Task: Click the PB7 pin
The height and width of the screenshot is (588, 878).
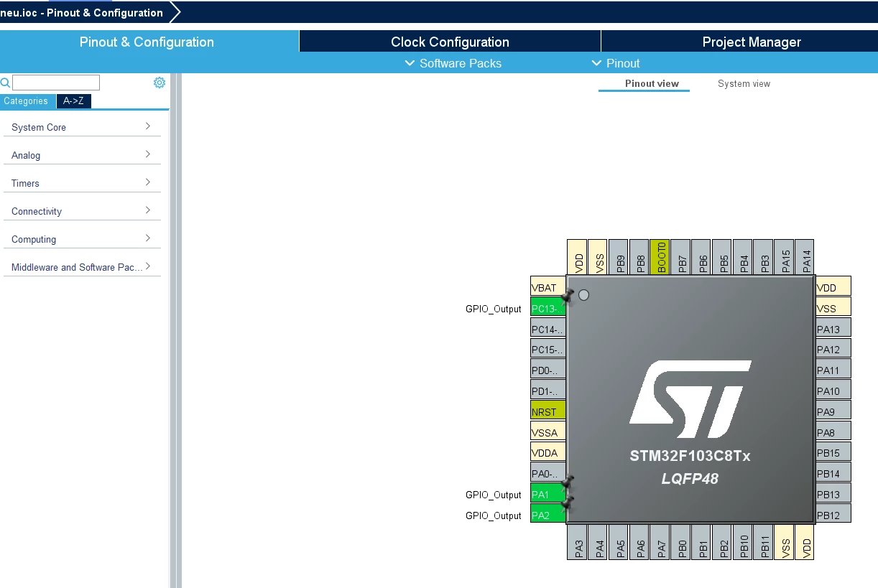Action: [x=680, y=256]
